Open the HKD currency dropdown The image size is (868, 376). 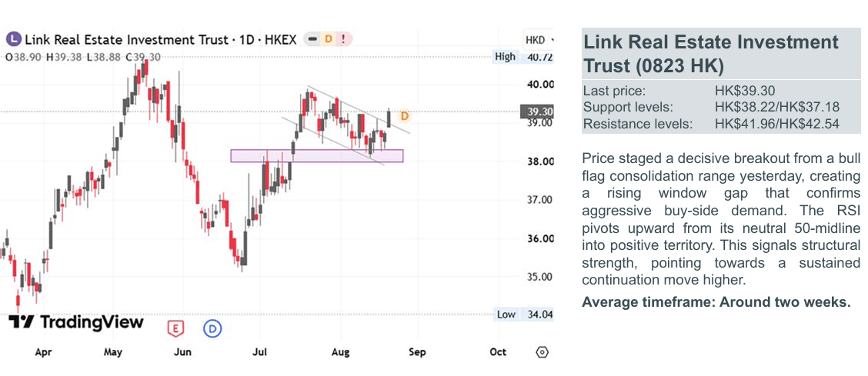pos(539,40)
